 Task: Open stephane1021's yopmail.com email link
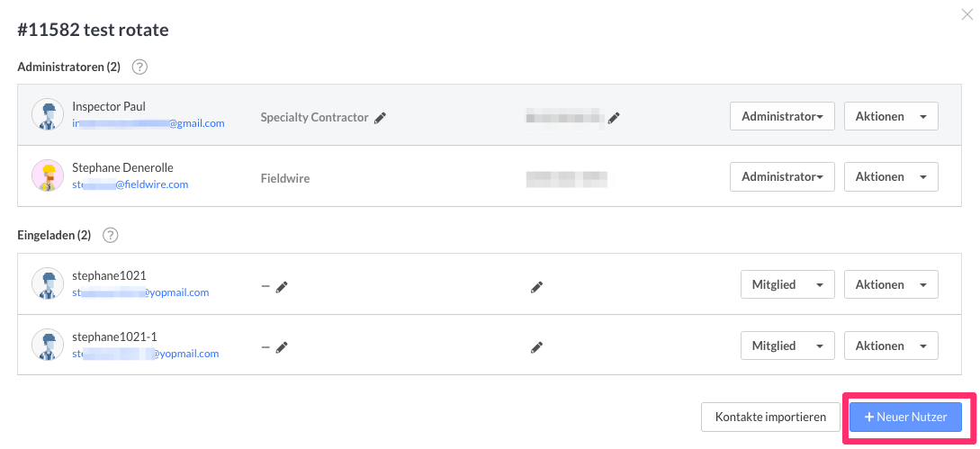[x=140, y=292]
